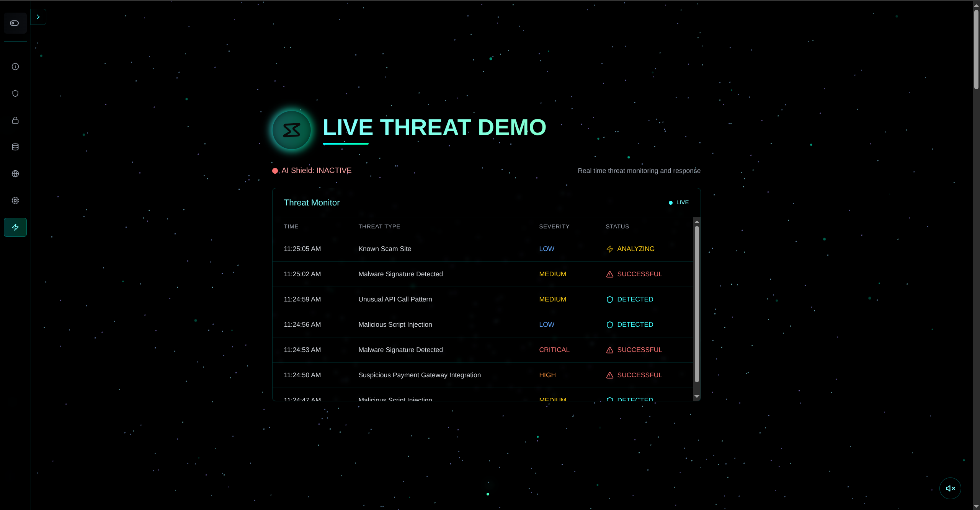Click the up arrow on the table scrollbar
This screenshot has height=510, width=980.
[696, 222]
